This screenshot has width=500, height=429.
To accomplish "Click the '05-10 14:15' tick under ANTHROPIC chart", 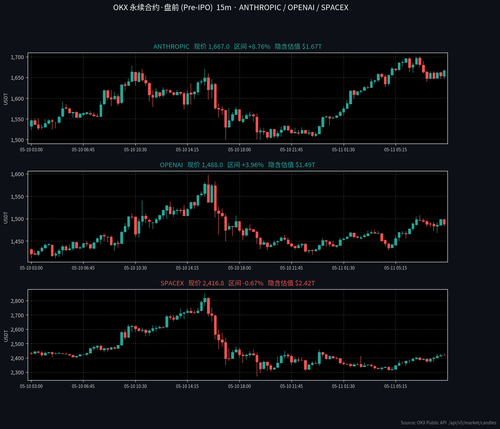I will (x=187, y=150).
